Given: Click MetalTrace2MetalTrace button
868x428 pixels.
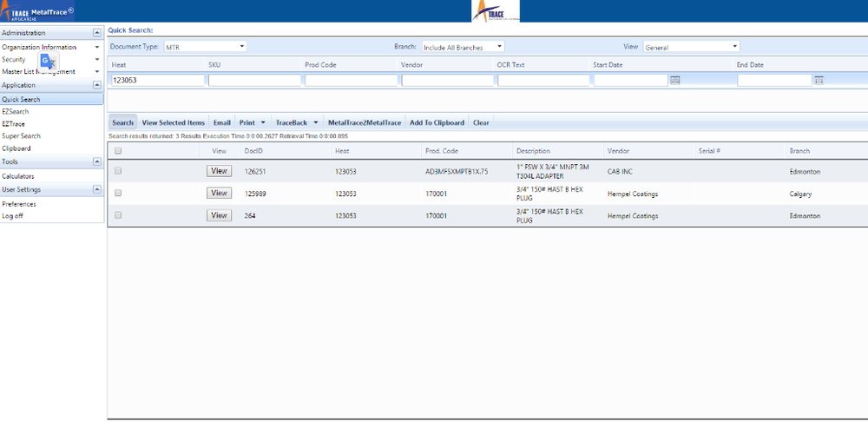Looking at the screenshot, I should tap(365, 122).
